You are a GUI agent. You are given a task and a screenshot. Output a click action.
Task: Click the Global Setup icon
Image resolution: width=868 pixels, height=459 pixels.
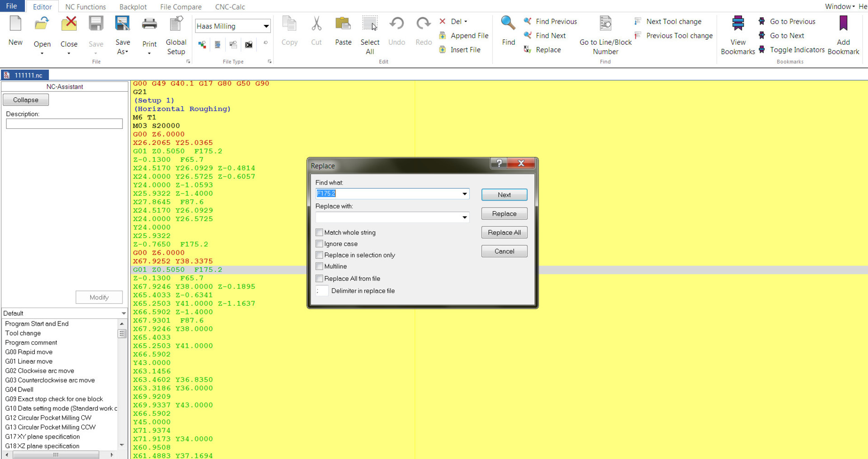[176, 24]
